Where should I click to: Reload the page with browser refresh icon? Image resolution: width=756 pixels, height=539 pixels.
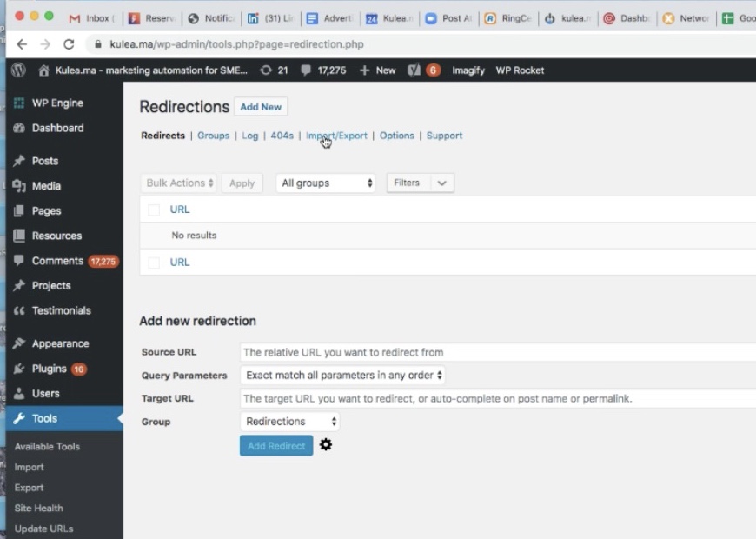[69, 44]
